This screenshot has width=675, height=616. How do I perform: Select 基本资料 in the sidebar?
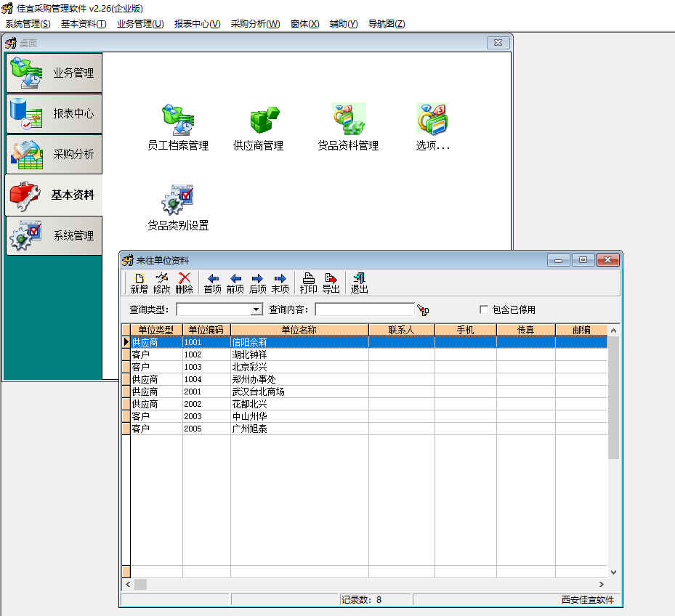[x=54, y=195]
